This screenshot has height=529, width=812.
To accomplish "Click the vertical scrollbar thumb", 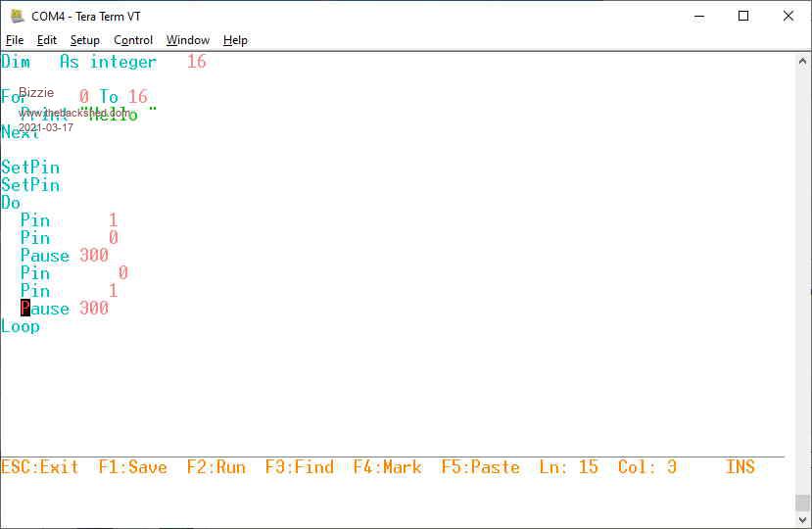I will tap(803, 503).
